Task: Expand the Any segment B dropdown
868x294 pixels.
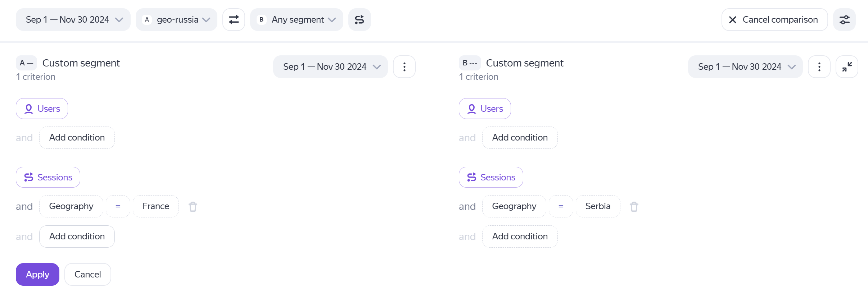Action: click(297, 20)
